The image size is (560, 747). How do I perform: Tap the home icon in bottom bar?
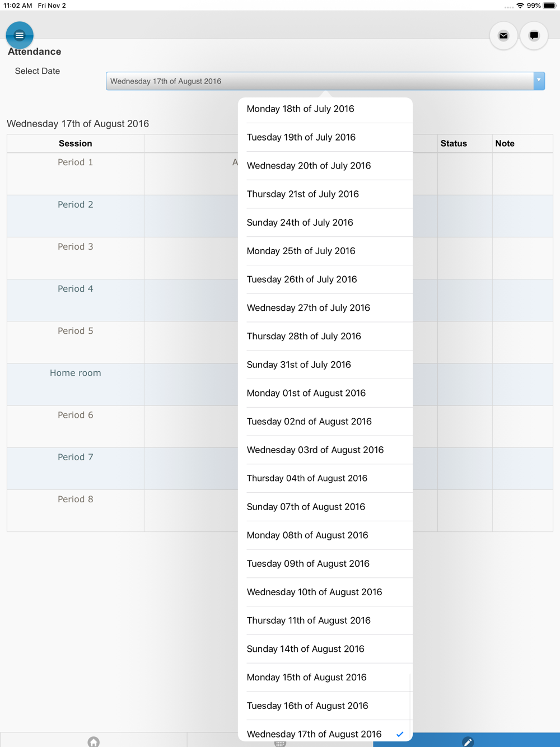coord(94,741)
